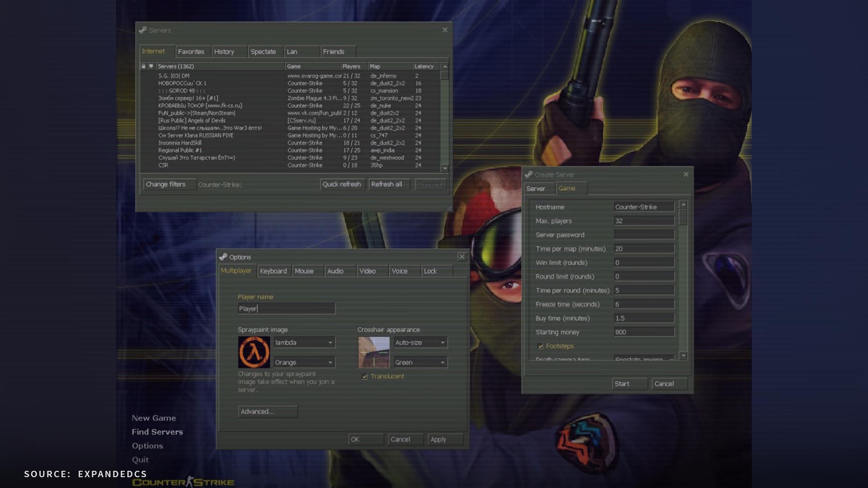Click the Buy time (minutes) field

tap(644, 319)
